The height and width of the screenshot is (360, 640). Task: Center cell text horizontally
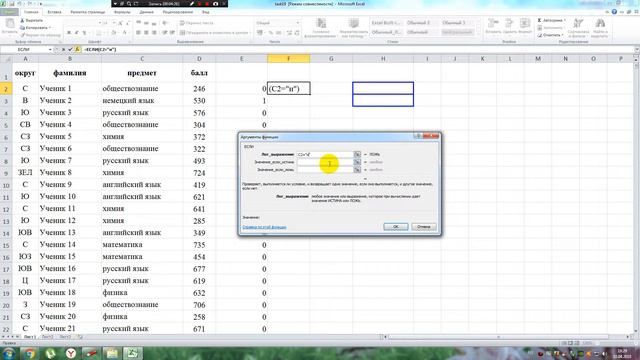point(146,33)
